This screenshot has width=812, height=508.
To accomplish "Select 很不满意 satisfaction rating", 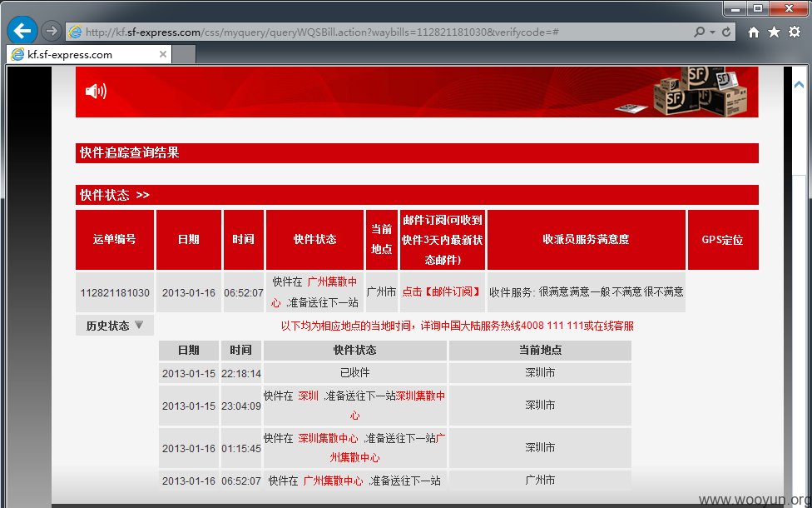I will tap(663, 291).
